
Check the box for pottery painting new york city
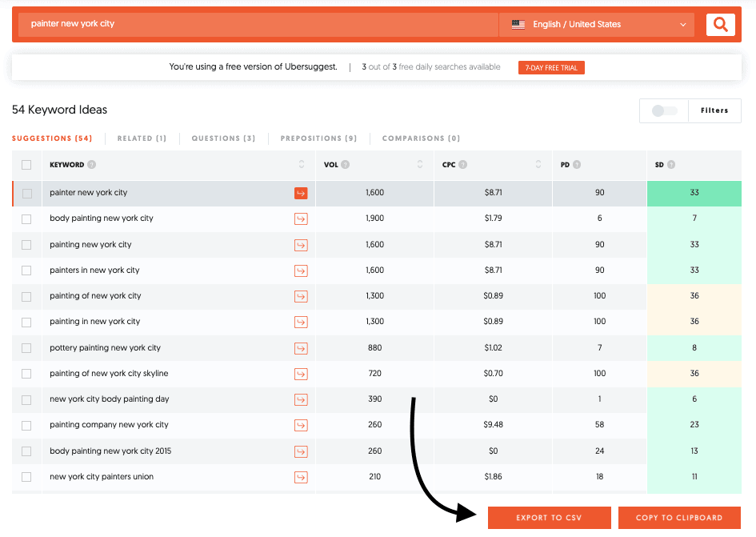(x=26, y=348)
